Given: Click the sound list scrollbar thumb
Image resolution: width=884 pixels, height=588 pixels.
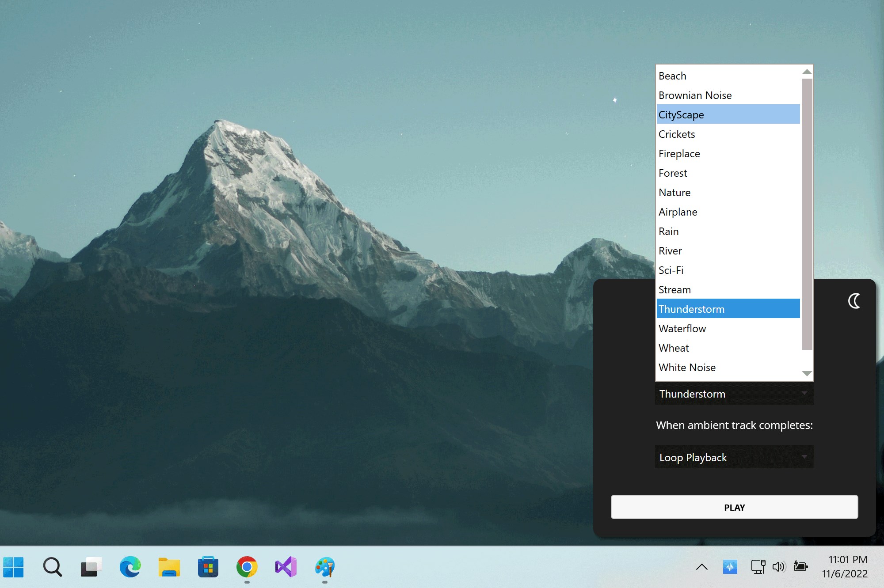Looking at the screenshot, I should [x=807, y=214].
